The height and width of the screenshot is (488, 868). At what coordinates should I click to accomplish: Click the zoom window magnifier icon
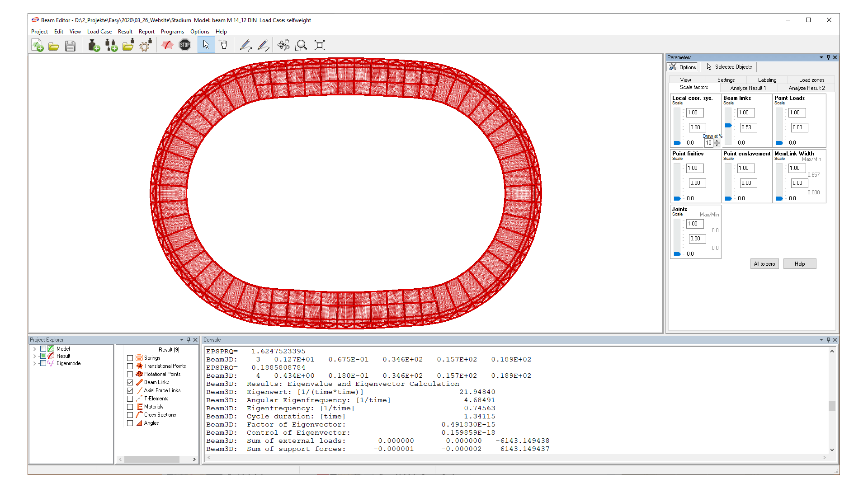[x=302, y=45]
